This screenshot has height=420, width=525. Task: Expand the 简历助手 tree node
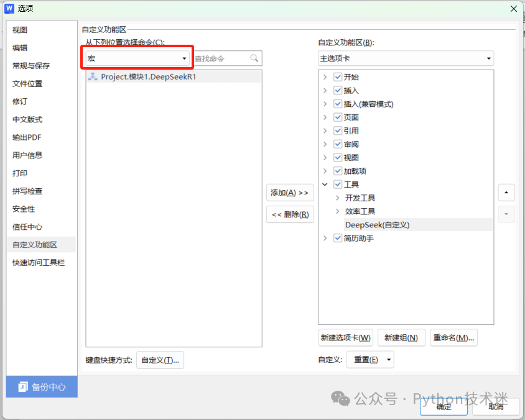[325, 238]
